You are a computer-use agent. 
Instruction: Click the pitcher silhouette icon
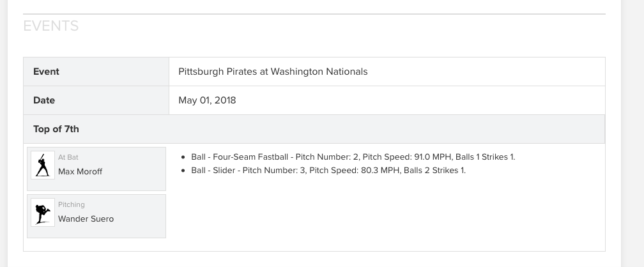(43, 212)
